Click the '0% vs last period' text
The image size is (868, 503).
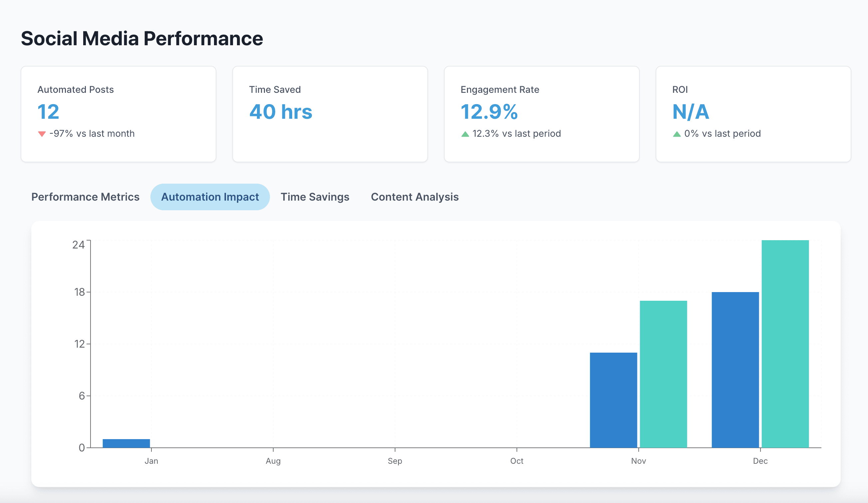[x=723, y=134]
